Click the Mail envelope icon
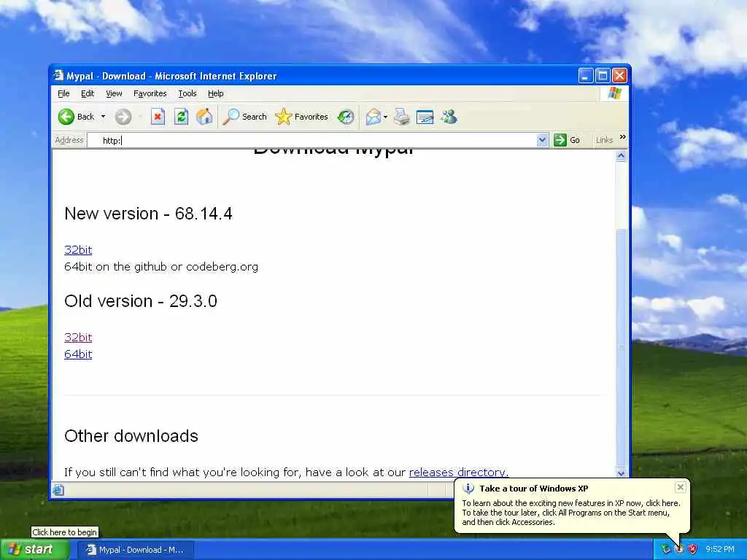The width and height of the screenshot is (747, 560). point(373,117)
